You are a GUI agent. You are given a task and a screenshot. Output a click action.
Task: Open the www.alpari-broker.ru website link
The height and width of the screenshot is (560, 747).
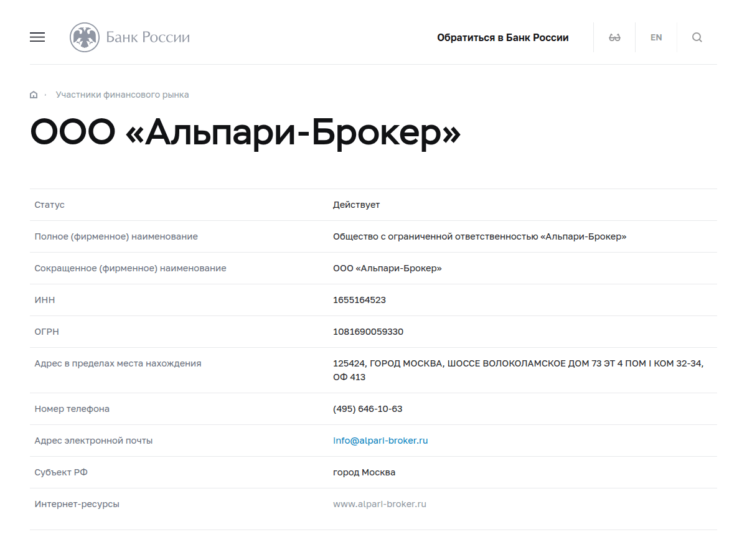[380, 504]
